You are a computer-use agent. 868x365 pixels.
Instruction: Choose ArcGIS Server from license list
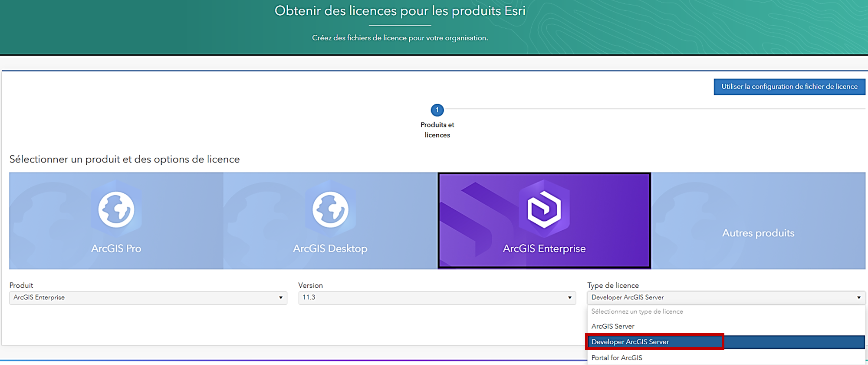[613, 326]
